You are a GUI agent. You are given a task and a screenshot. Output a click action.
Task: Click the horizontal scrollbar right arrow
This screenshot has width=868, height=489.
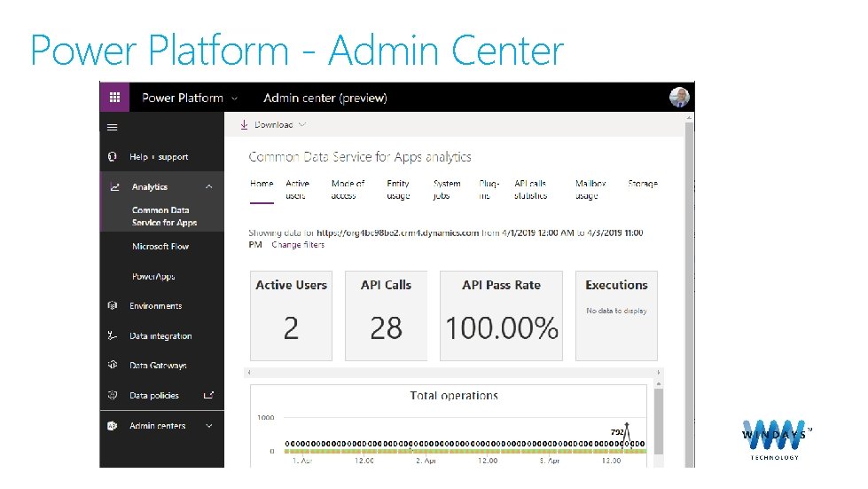(x=658, y=373)
